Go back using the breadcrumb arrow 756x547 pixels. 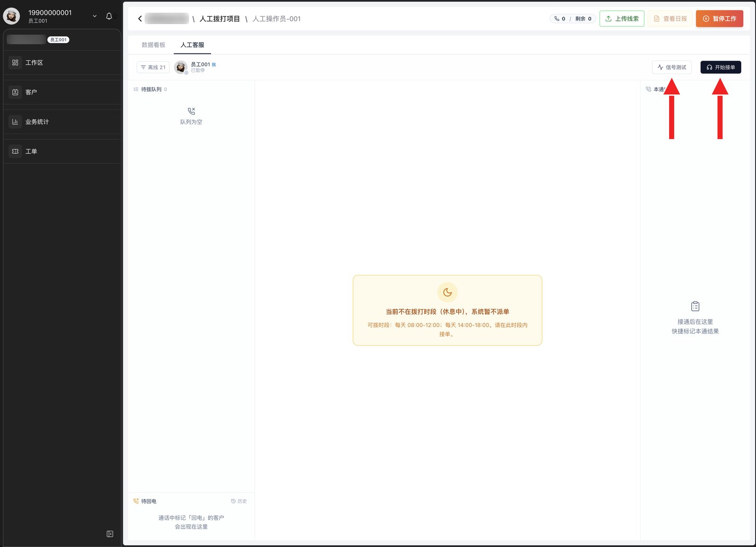(x=140, y=19)
